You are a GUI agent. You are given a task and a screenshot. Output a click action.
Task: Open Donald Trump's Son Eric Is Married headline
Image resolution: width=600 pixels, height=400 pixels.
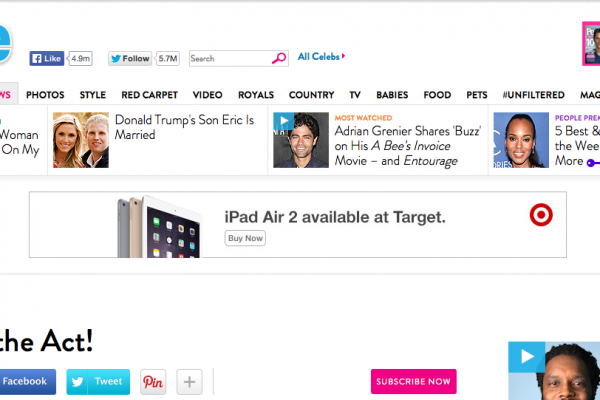[x=184, y=127]
